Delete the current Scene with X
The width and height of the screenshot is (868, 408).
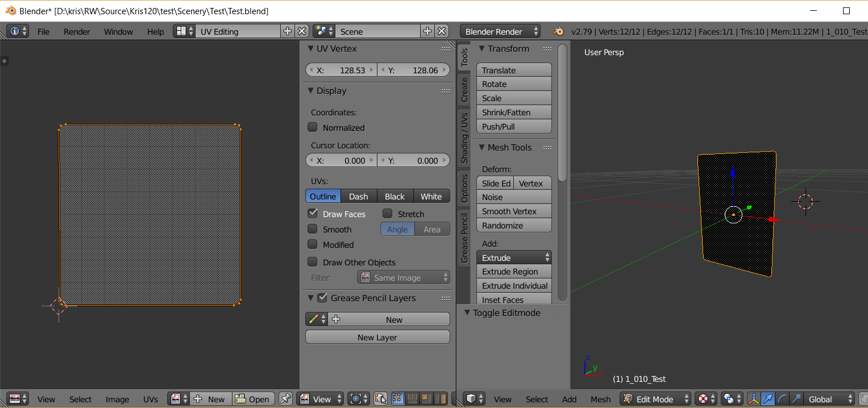[x=442, y=31]
